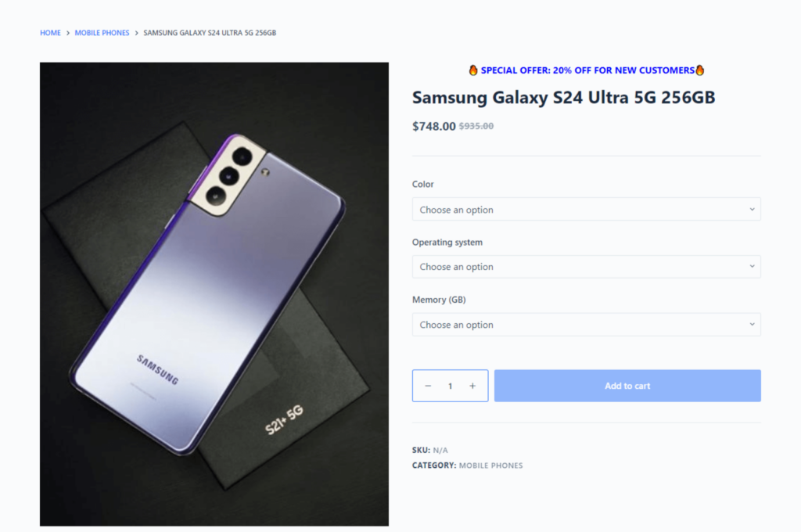Viewport: 801px width, 532px height.
Task: Click the crossed-out price $935.00
Action: click(476, 125)
